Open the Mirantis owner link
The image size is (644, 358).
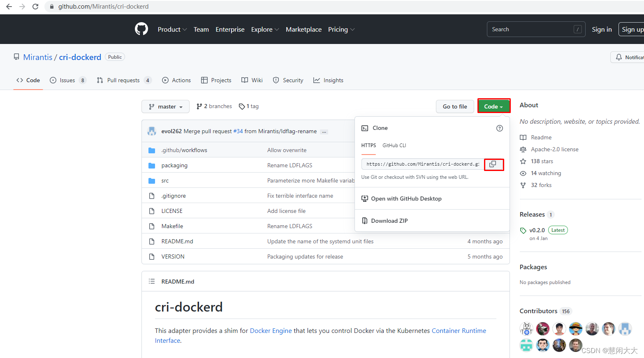(38, 57)
